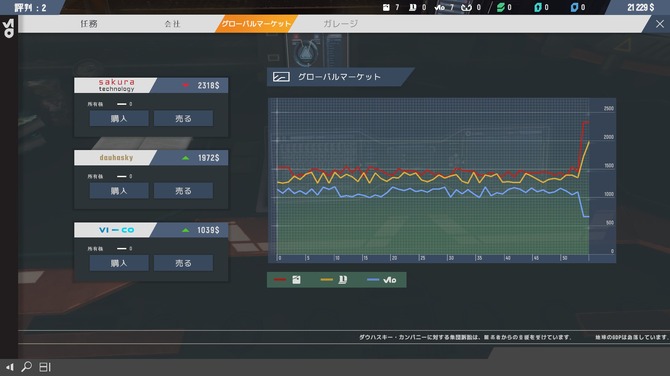
Task: Toggle the blue Vi-co line in chart legend
Action: [382, 280]
